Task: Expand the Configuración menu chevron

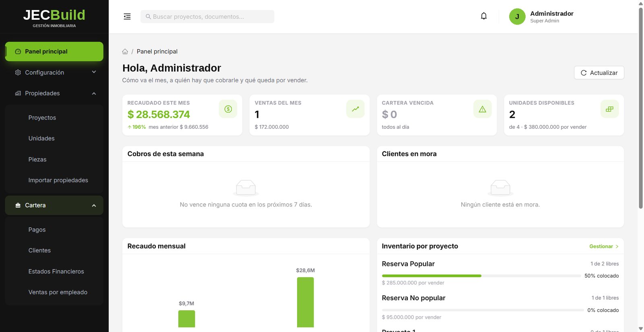Action: point(94,72)
